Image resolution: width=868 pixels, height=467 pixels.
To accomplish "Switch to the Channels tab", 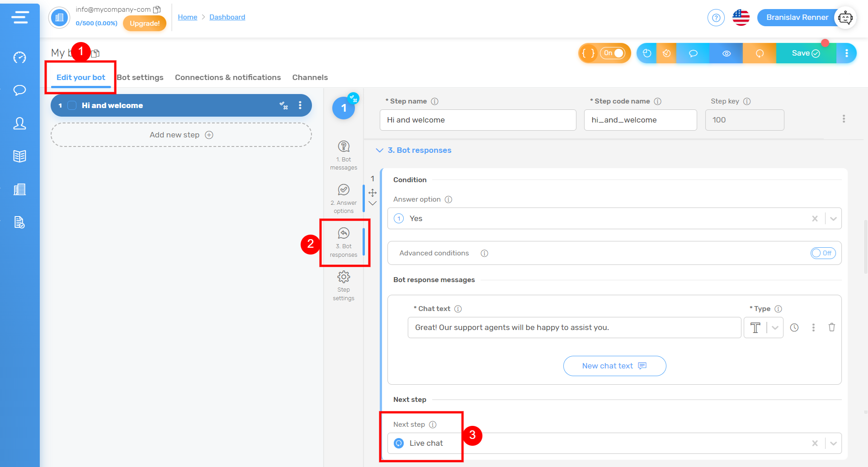I will [x=310, y=77].
